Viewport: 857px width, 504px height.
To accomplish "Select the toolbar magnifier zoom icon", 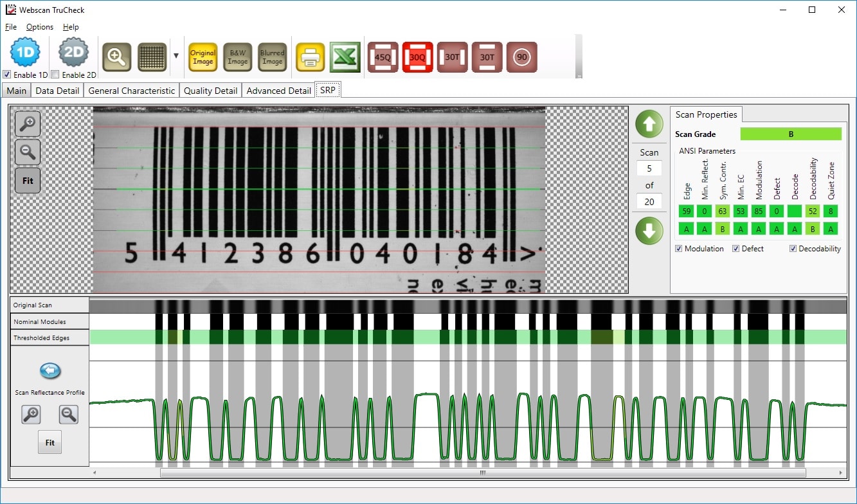I will tap(117, 57).
